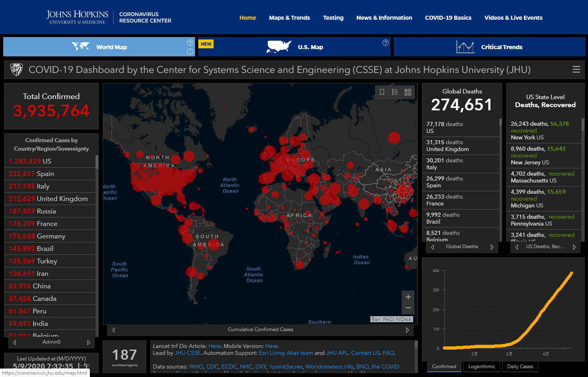Click the Critical Trends chart icon
Viewport: 588px width, 377px height.
[465, 47]
